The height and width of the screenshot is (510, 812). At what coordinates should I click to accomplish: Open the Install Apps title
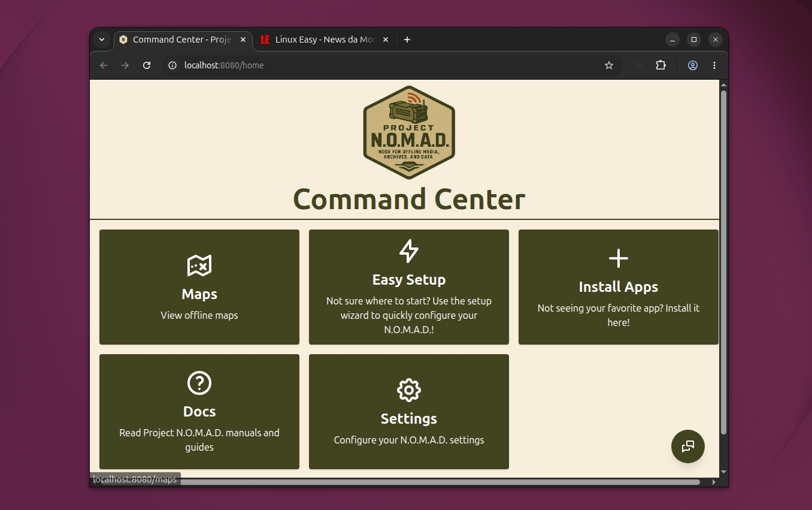coord(619,287)
